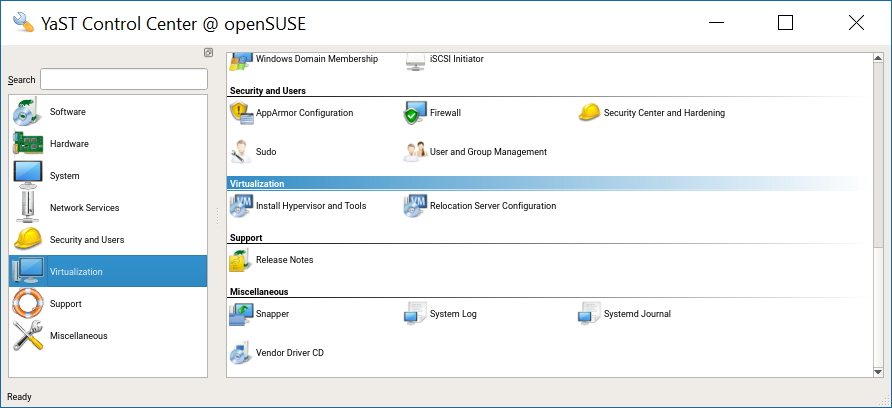Click User and Group Management text
Screen dimensions: 892x408
[489, 152]
